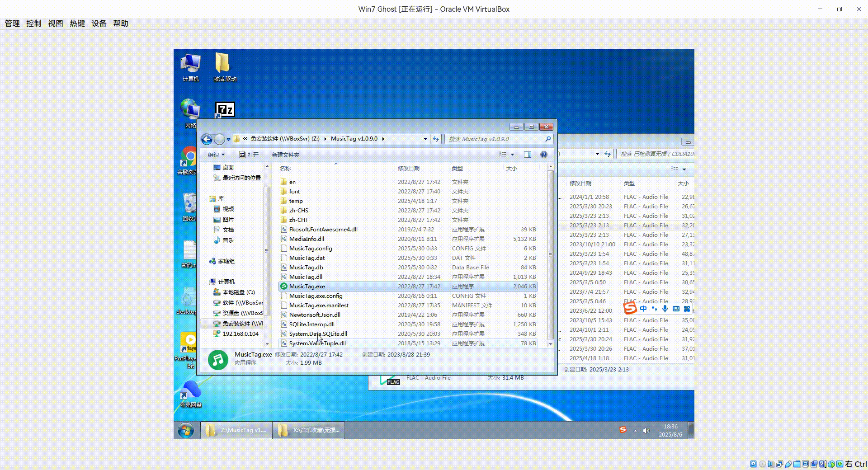Select the MusicTag.exe application file

[x=408, y=286]
